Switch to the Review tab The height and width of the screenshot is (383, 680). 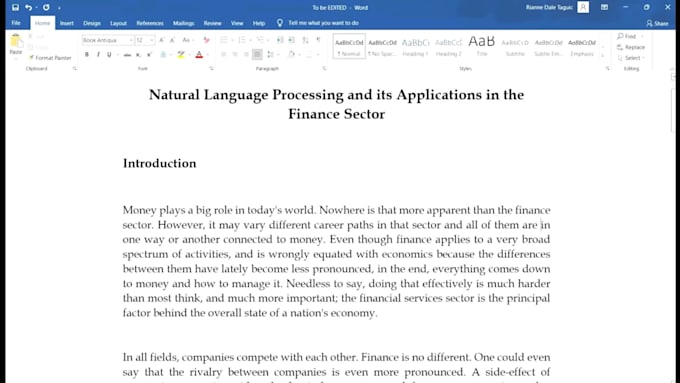click(212, 23)
